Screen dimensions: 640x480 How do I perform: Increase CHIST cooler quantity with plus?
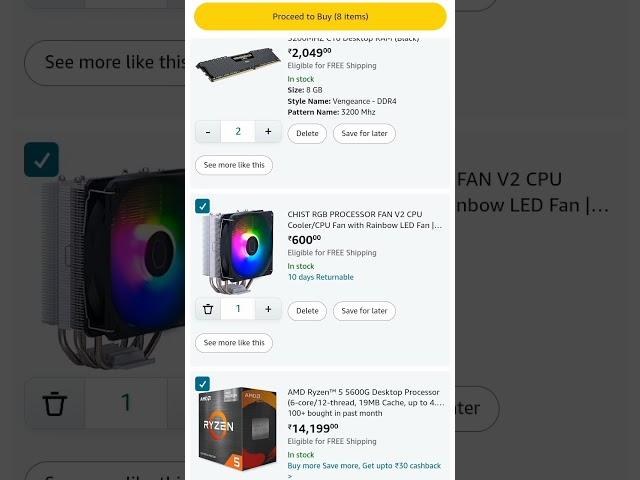coord(268,309)
